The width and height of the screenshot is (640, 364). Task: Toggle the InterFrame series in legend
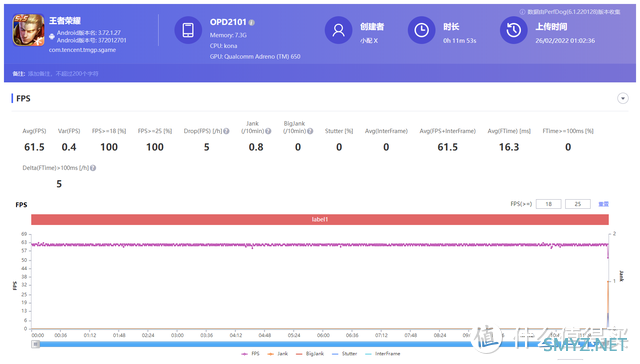pos(382,354)
